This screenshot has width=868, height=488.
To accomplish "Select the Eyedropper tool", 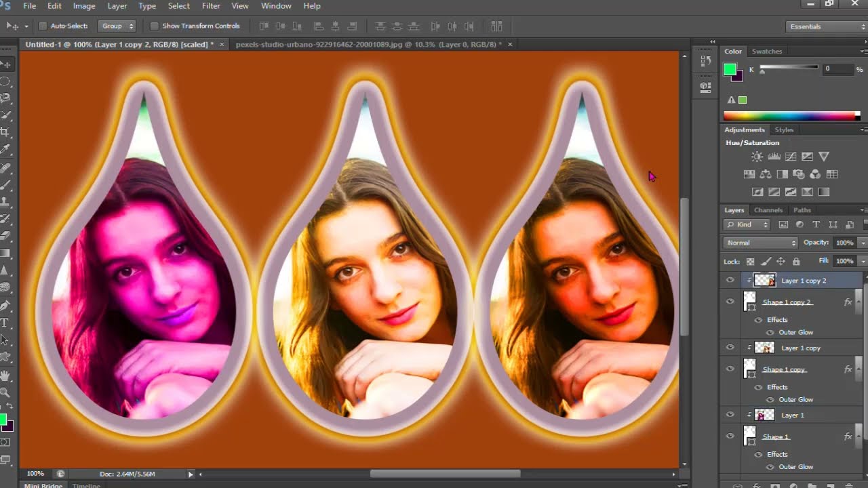I will 5,150.
